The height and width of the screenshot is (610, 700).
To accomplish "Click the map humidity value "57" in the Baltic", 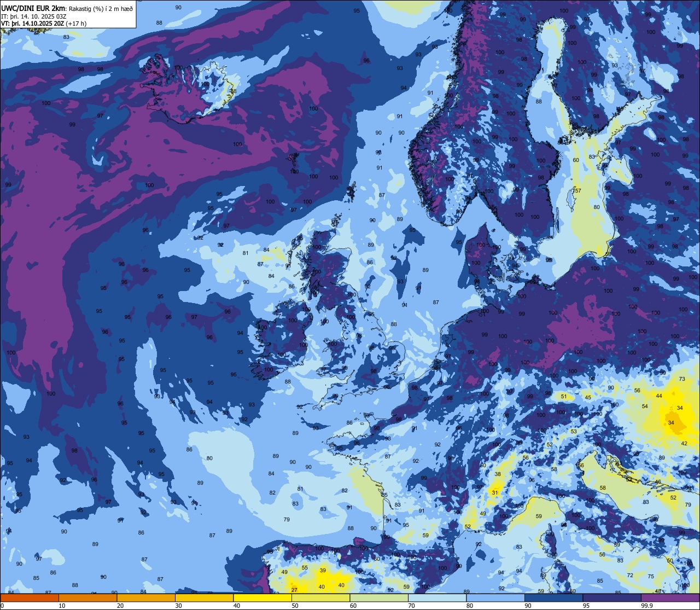I will click(x=577, y=190).
